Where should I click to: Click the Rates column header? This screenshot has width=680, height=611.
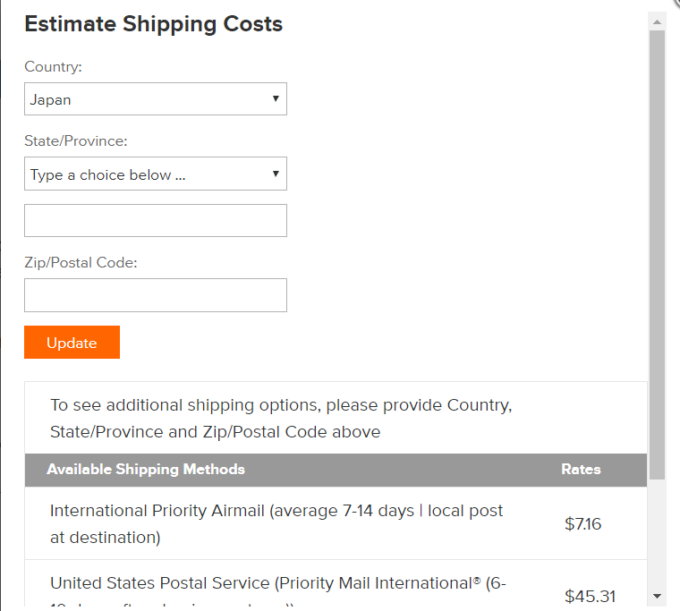581,469
